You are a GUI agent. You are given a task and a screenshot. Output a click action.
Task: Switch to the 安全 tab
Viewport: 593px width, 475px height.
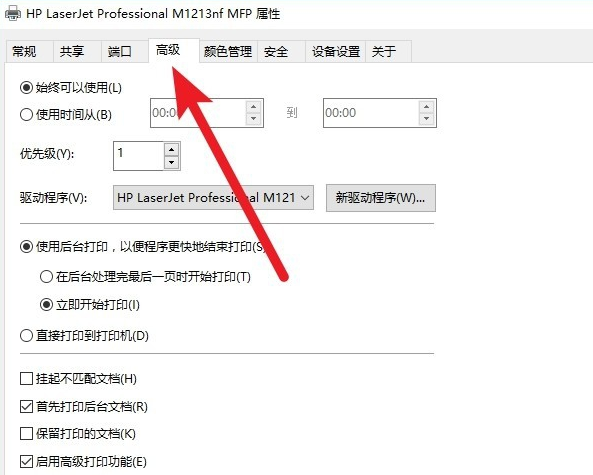click(x=281, y=51)
